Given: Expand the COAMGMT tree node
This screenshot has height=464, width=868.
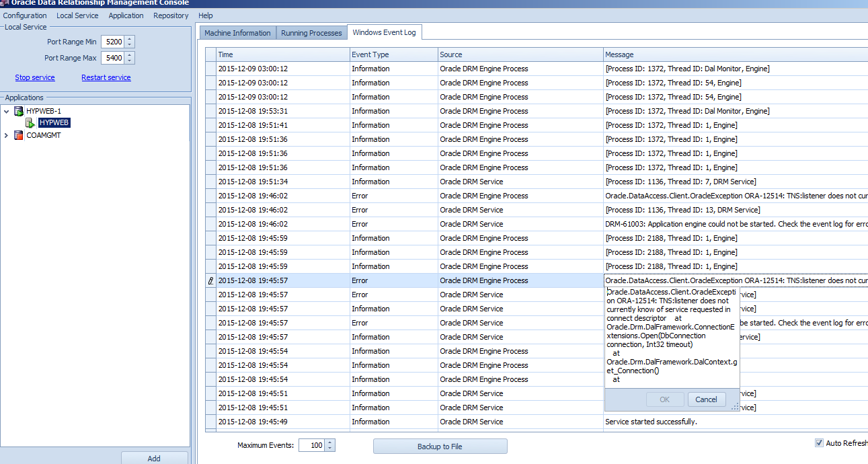Looking at the screenshot, I should pyautogui.click(x=7, y=135).
